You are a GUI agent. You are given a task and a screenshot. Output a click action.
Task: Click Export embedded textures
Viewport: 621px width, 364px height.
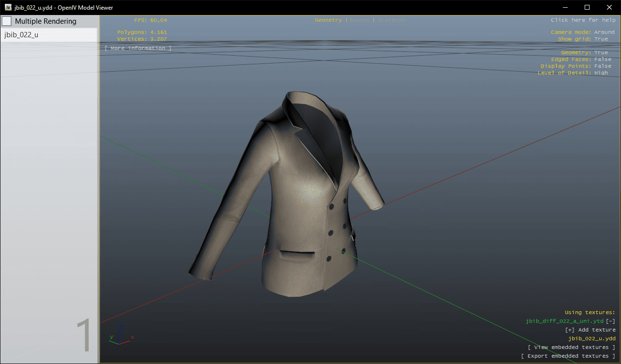pyautogui.click(x=568, y=356)
